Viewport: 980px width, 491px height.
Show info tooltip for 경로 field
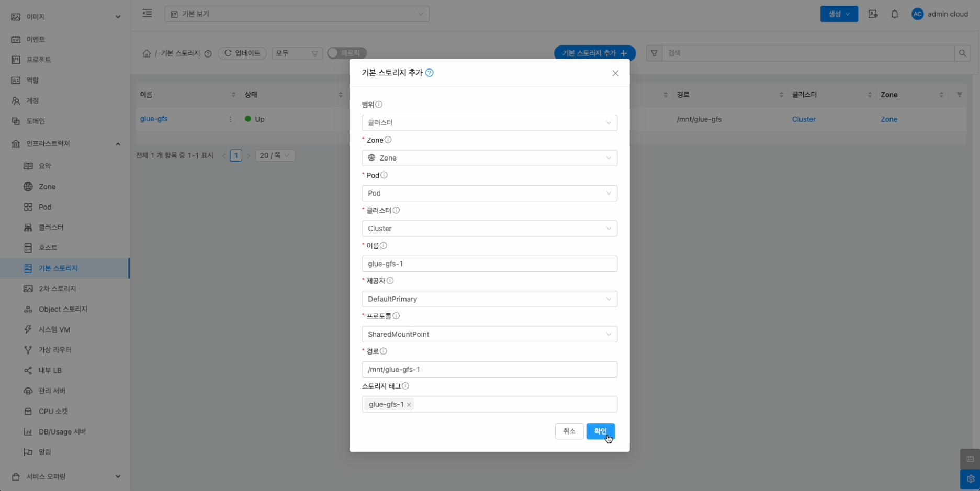point(384,351)
